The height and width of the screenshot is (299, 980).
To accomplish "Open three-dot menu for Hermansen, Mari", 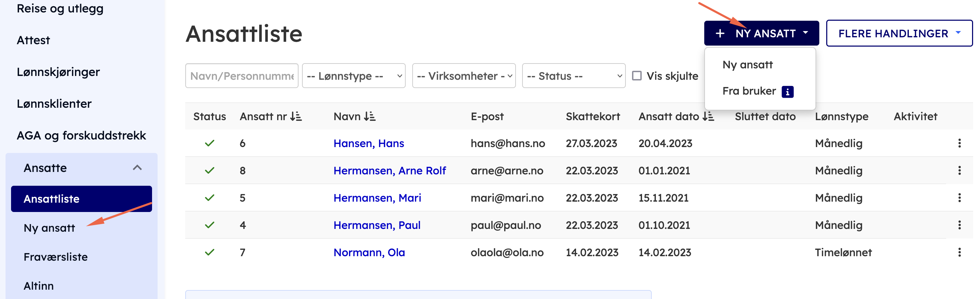I will coord(959,198).
